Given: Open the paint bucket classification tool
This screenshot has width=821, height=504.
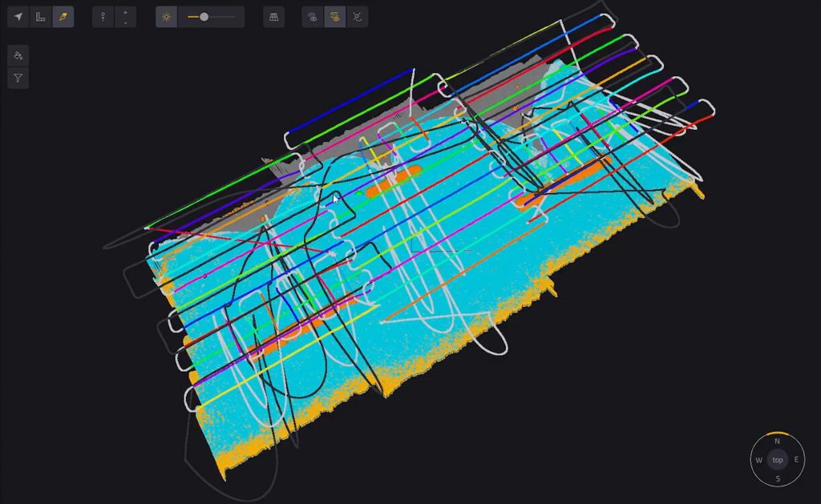Looking at the screenshot, I should (18, 55).
